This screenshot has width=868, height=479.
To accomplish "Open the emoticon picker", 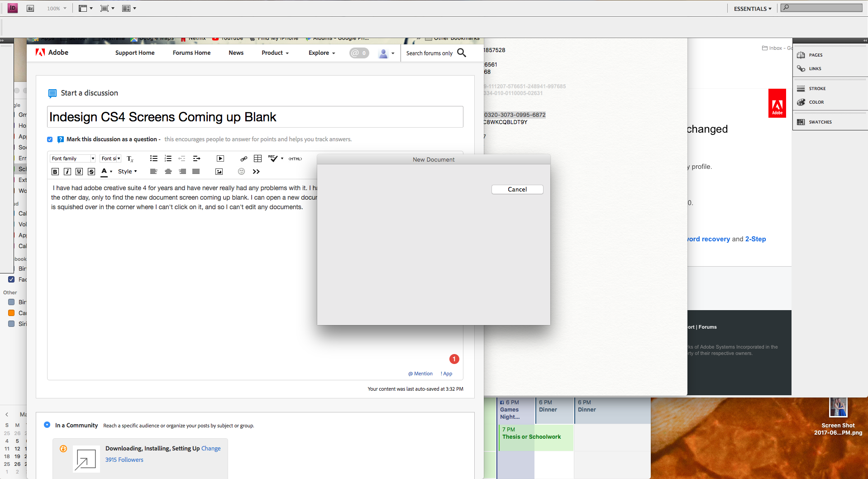I will click(x=241, y=172).
